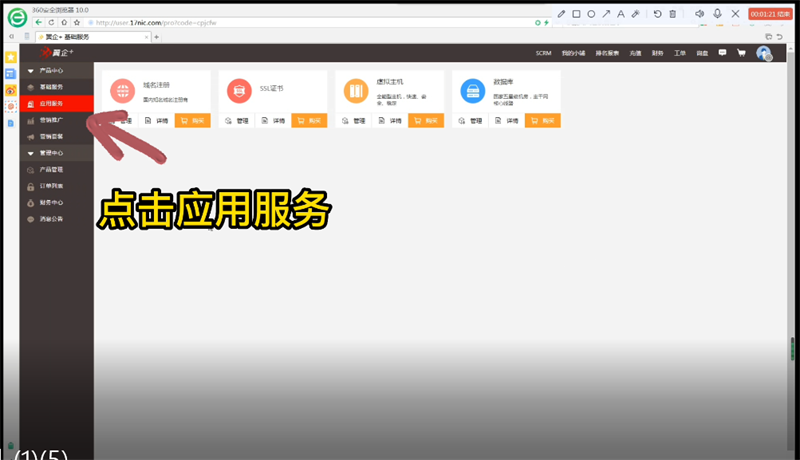Close the 基础服务 browser tab

click(147, 37)
